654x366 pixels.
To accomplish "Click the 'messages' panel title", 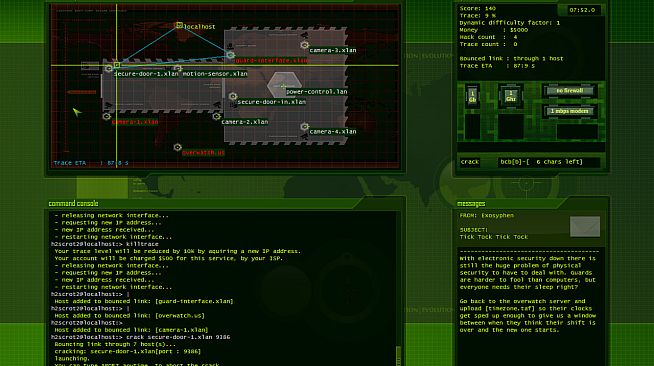I will 471,204.
